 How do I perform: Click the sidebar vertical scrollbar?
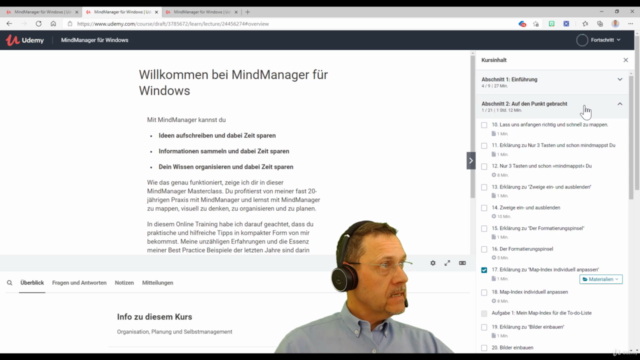(631, 137)
